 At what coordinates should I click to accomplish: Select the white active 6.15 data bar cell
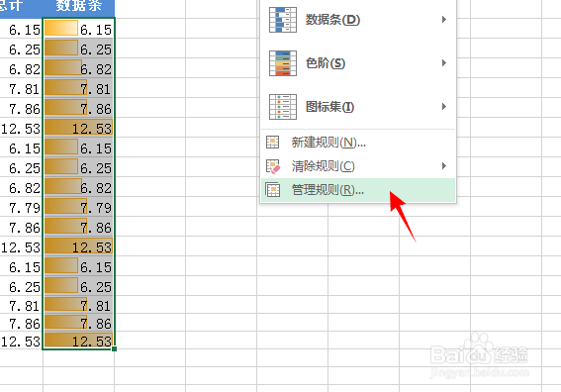78,29
